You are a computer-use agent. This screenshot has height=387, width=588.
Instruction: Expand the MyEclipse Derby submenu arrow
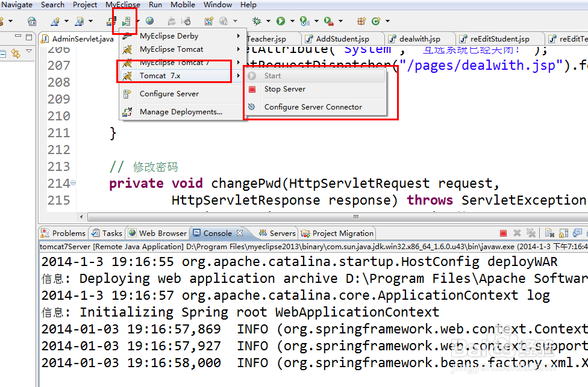point(238,36)
